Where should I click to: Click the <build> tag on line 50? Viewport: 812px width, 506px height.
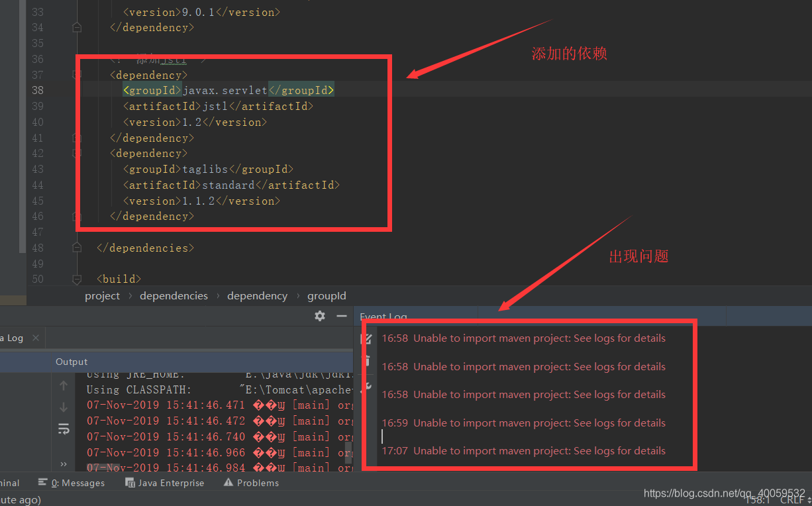(119, 279)
